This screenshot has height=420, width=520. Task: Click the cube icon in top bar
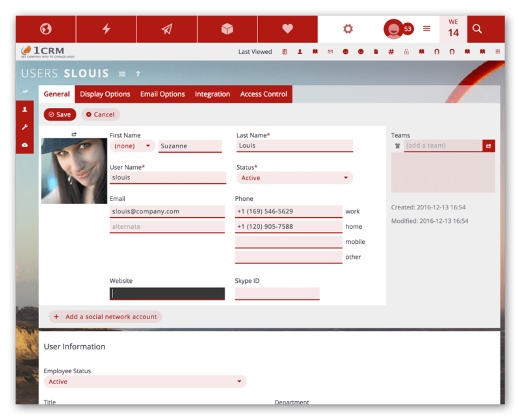tap(227, 29)
